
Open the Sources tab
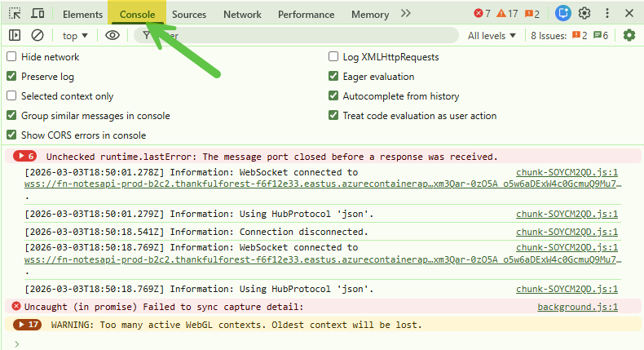click(x=189, y=15)
